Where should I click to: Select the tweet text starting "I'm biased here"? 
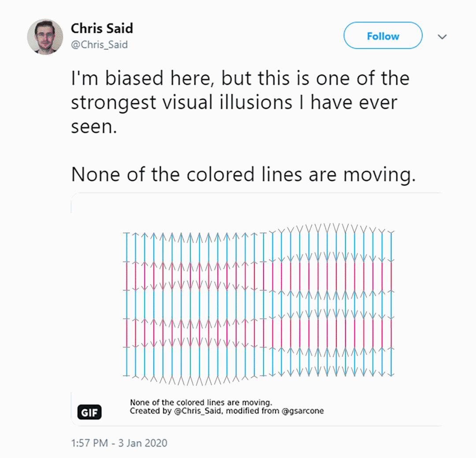(240, 102)
